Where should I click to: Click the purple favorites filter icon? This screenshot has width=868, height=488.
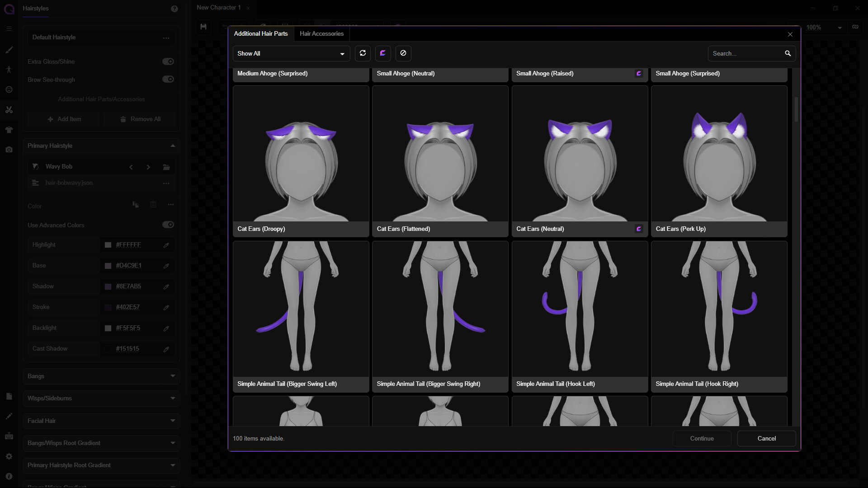click(383, 53)
